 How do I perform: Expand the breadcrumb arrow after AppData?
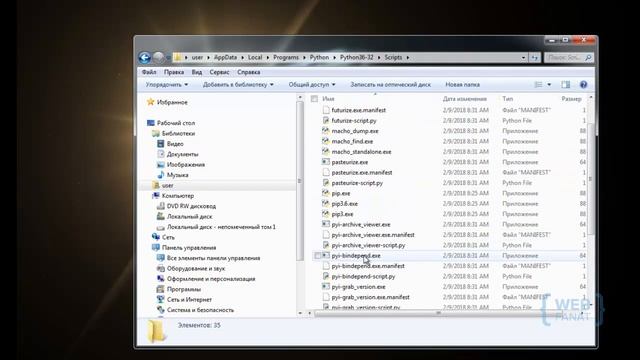pos(242,58)
